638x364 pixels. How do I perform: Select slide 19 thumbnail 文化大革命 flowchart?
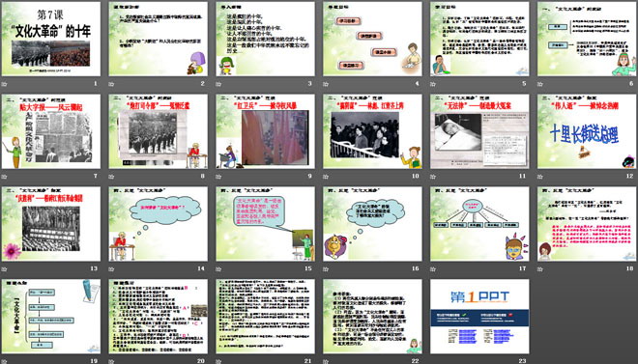[x=51, y=317]
